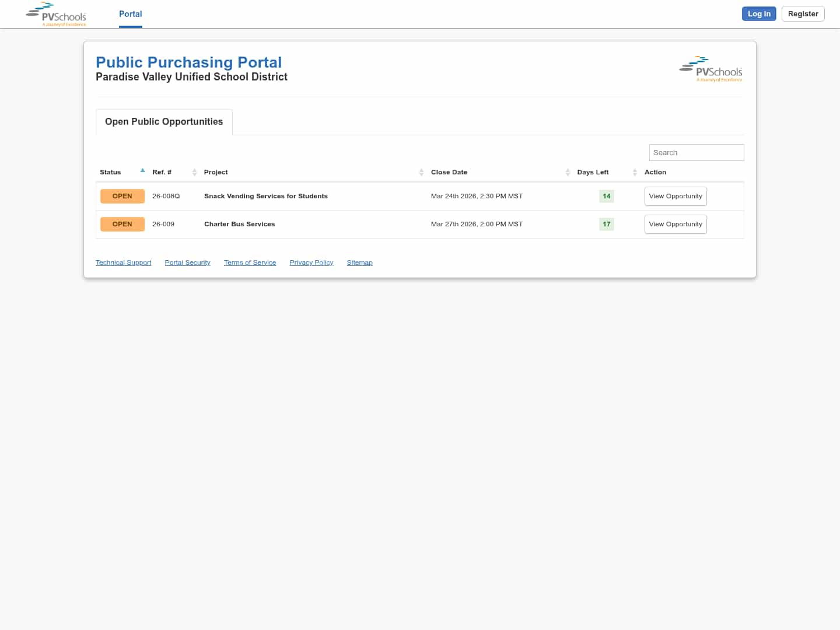This screenshot has width=840, height=630.
Task: Open the Portal navigation tab
Action: [x=131, y=14]
